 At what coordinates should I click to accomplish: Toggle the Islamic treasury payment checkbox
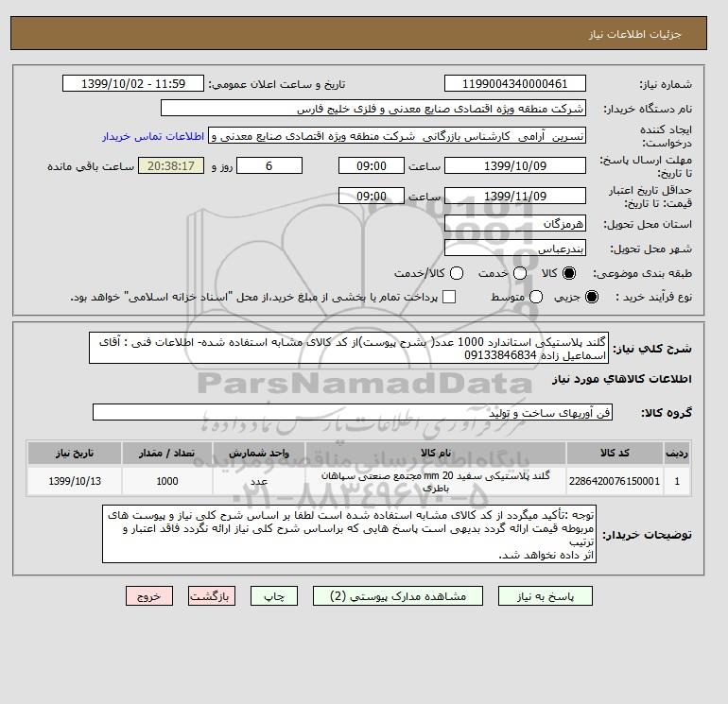[449, 297]
